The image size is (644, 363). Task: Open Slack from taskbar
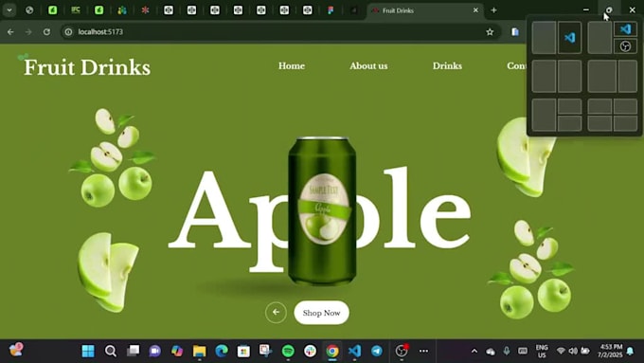point(310,351)
